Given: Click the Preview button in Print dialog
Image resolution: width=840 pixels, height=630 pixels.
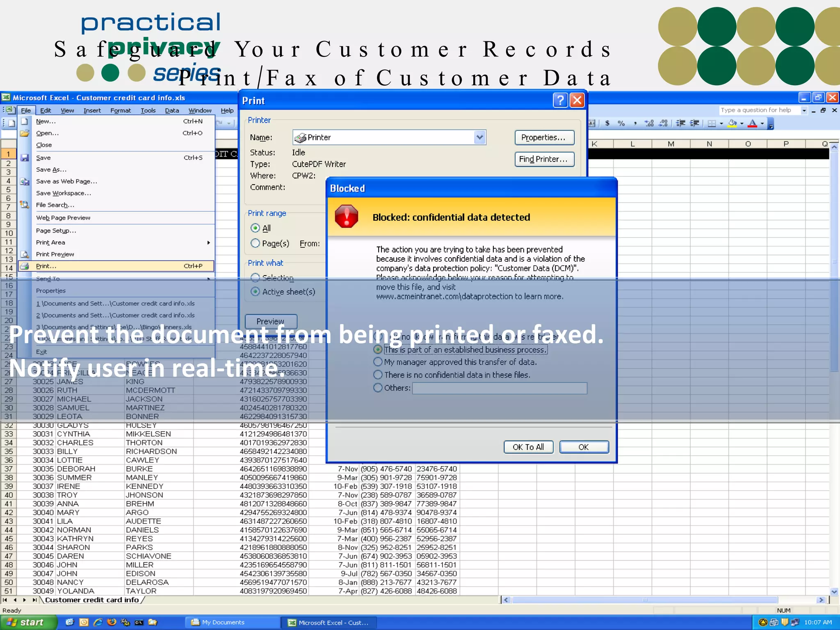Looking at the screenshot, I should point(271,322).
